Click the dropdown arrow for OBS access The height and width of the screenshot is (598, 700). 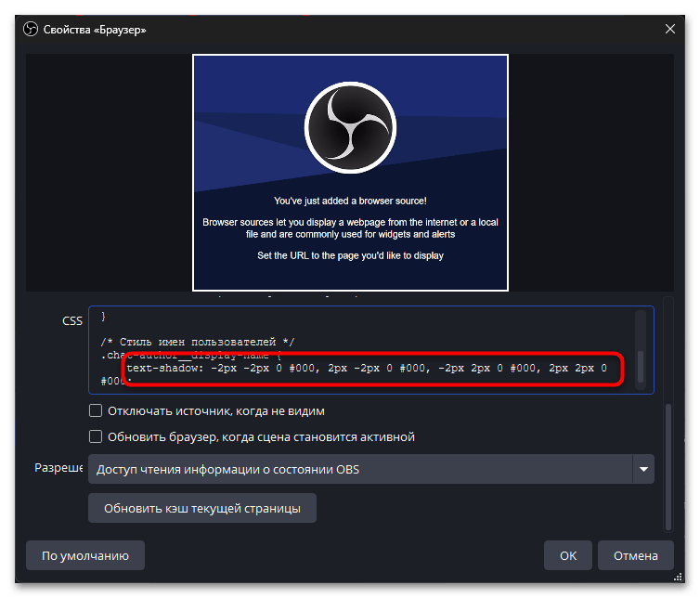[x=643, y=469]
